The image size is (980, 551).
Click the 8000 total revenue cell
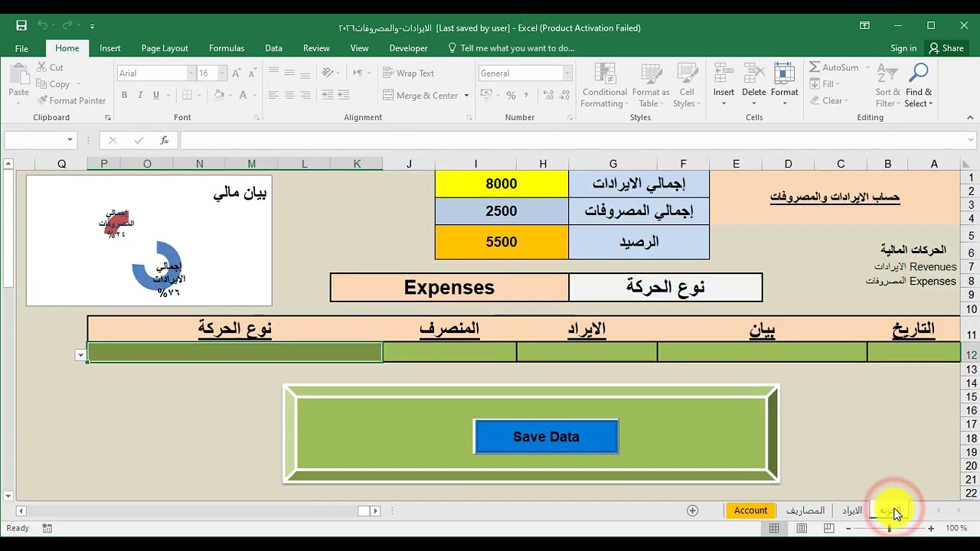tap(501, 184)
